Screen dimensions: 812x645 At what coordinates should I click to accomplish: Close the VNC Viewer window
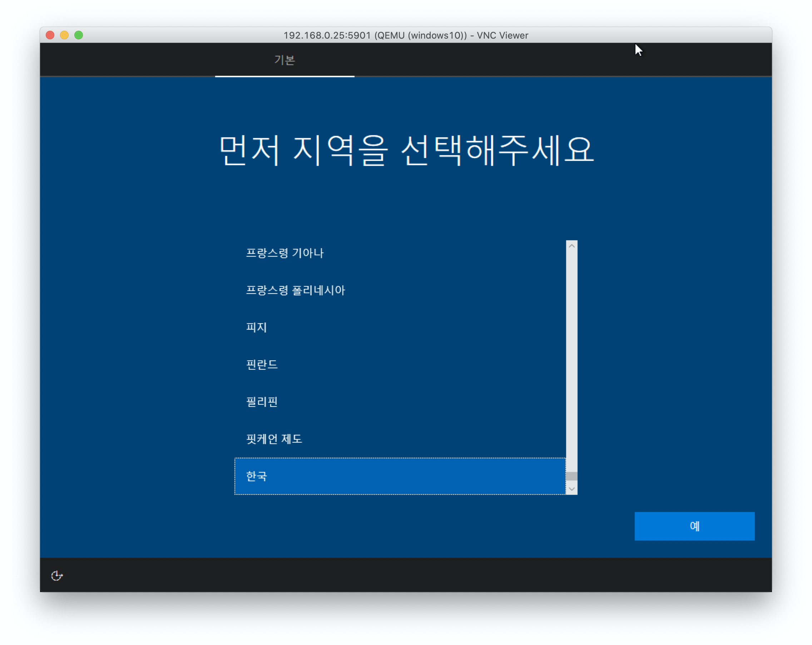click(50, 35)
